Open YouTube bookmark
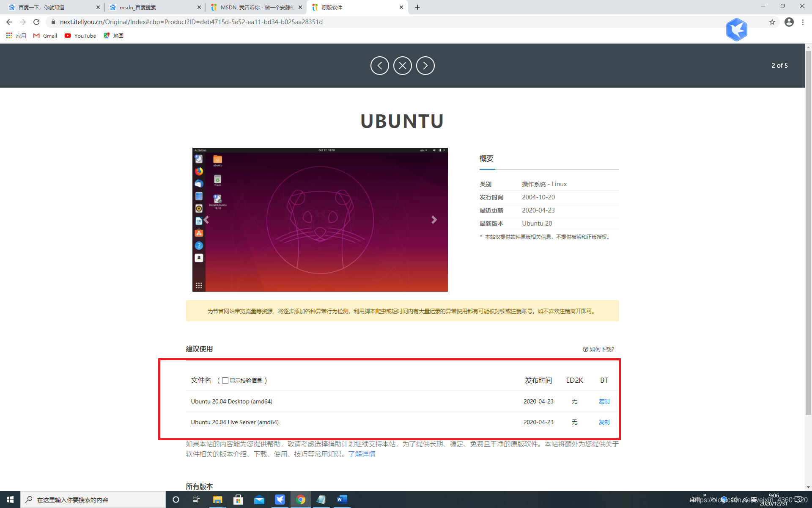Screen dimensions: 812x508 (80, 36)
